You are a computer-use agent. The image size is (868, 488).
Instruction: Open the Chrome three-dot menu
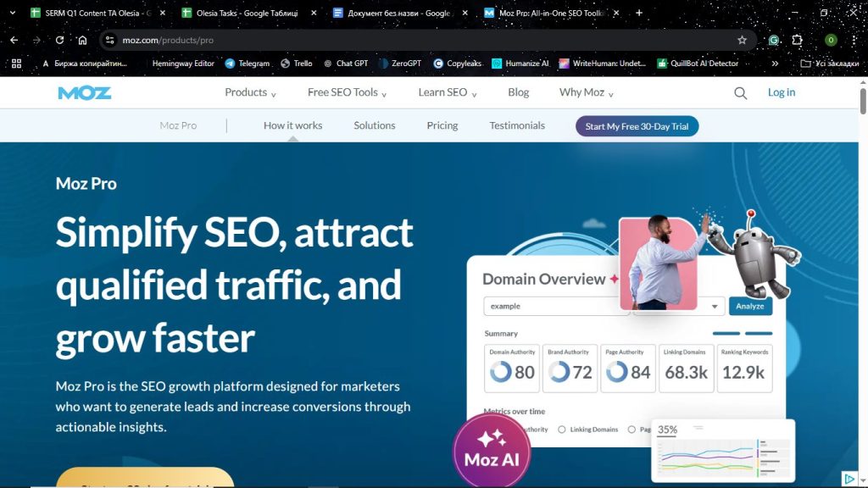853,40
